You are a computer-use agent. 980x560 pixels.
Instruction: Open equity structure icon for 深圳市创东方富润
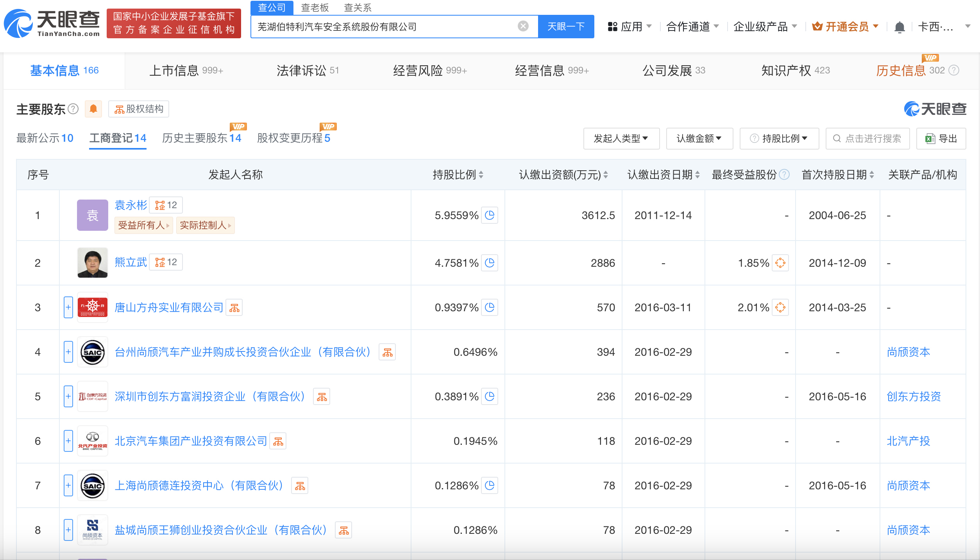(x=322, y=397)
